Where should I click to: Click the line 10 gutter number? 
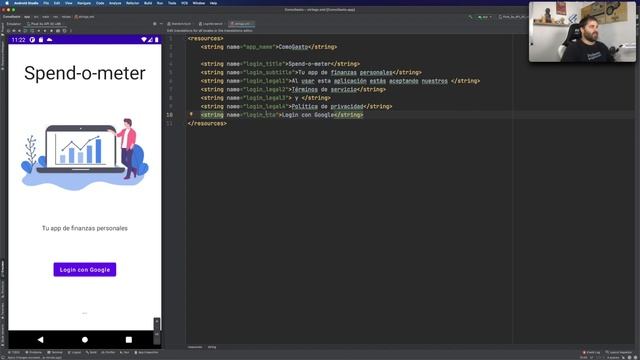169,115
